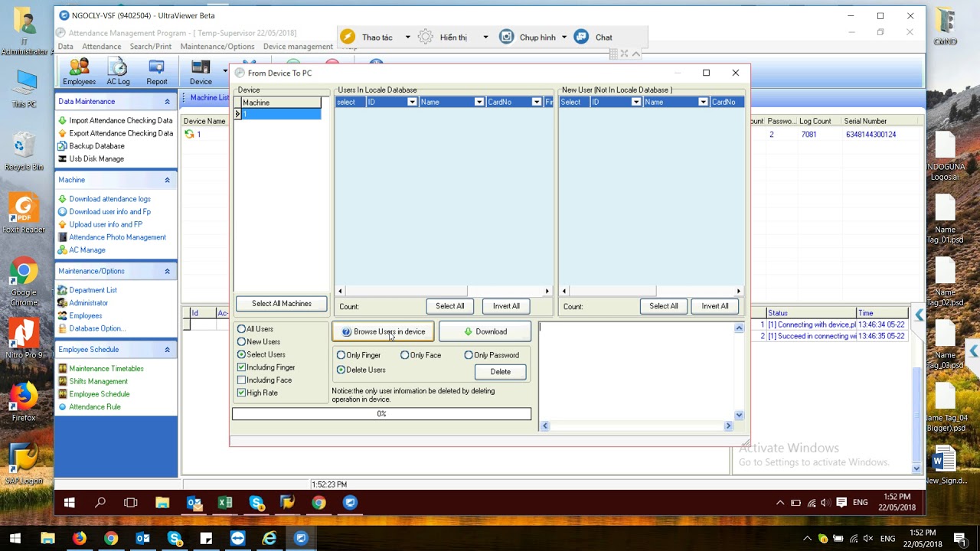Enable Including Face checkbox
Viewport: 980px width, 551px height.
(x=242, y=380)
